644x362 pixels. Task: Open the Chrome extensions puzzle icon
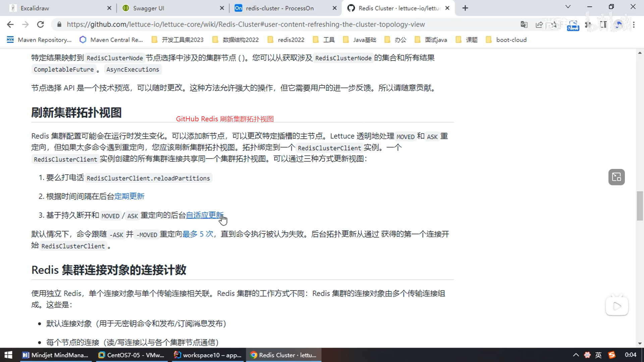[588, 24]
